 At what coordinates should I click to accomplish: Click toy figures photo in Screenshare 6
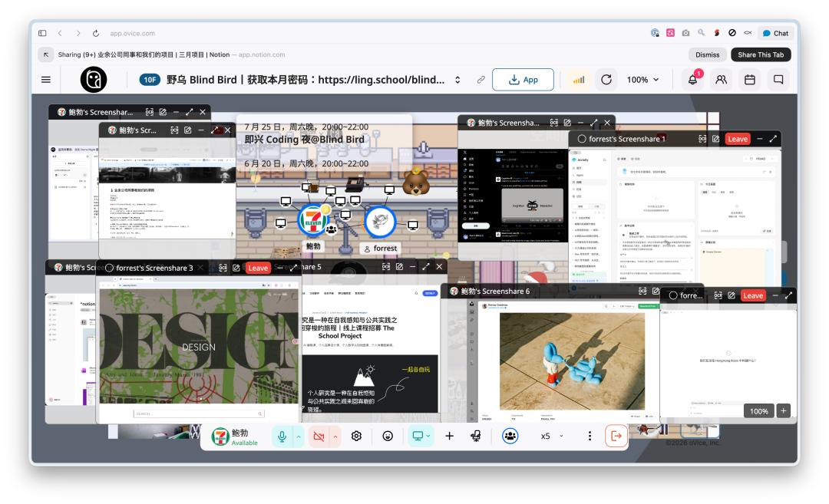(572, 361)
